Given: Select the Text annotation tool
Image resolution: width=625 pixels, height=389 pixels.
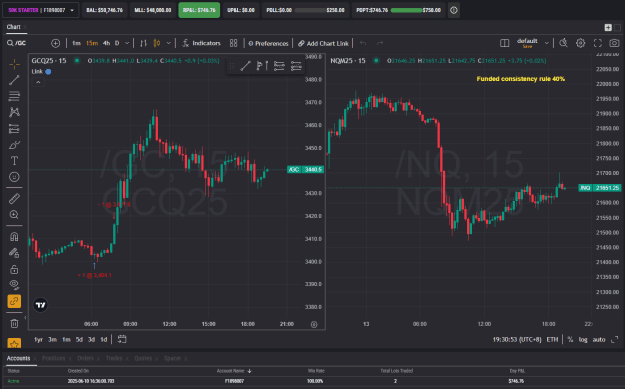Looking at the screenshot, I should pos(14,161).
